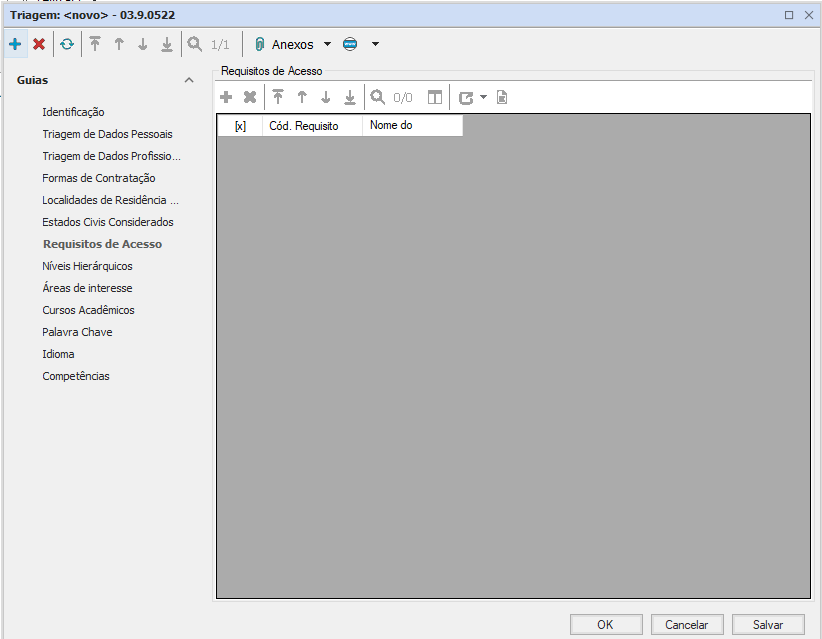Click the columns layout icon in grid toolbar
The height and width of the screenshot is (639, 822).
435,97
